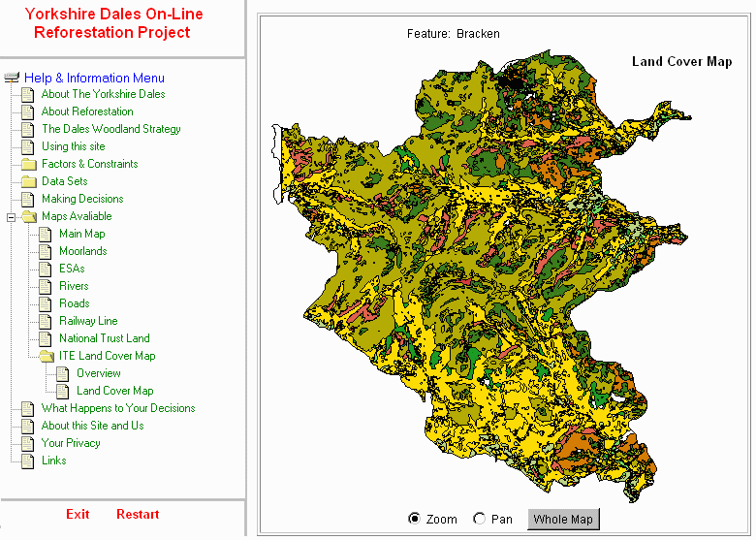Screen dimensions: 756x540
Task: Select the Pan radio button
Action: pyautogui.click(x=480, y=519)
